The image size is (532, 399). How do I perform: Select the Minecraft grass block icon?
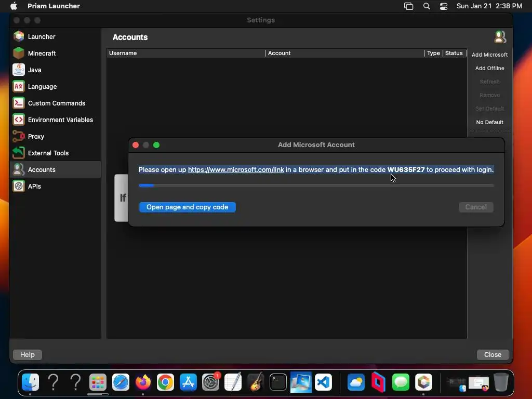tap(19, 53)
